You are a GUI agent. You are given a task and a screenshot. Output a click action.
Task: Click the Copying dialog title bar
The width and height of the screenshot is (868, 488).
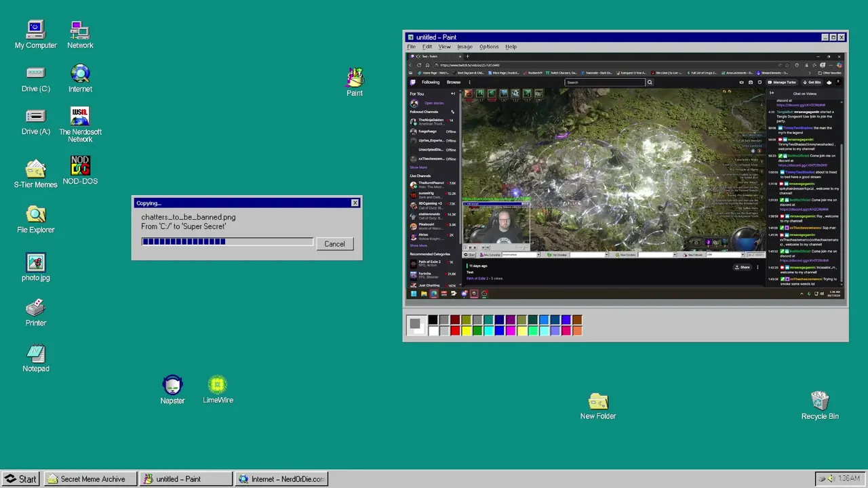[247, 203]
